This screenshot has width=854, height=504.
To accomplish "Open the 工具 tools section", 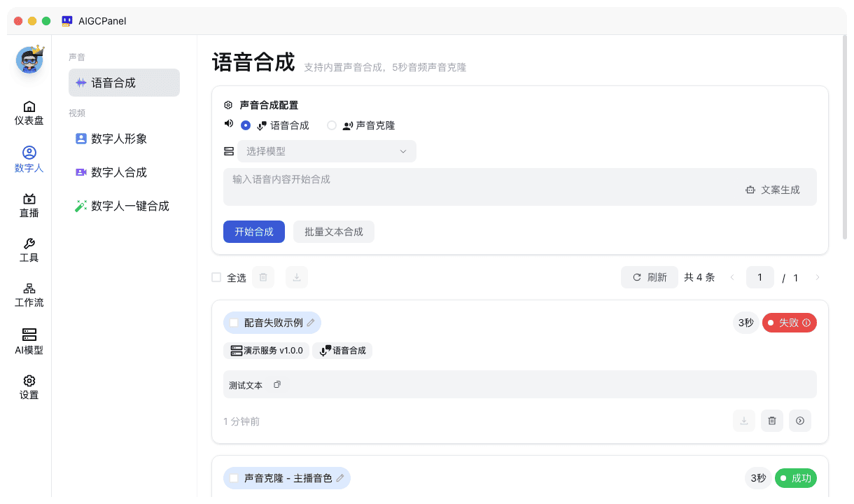I will [x=29, y=251].
